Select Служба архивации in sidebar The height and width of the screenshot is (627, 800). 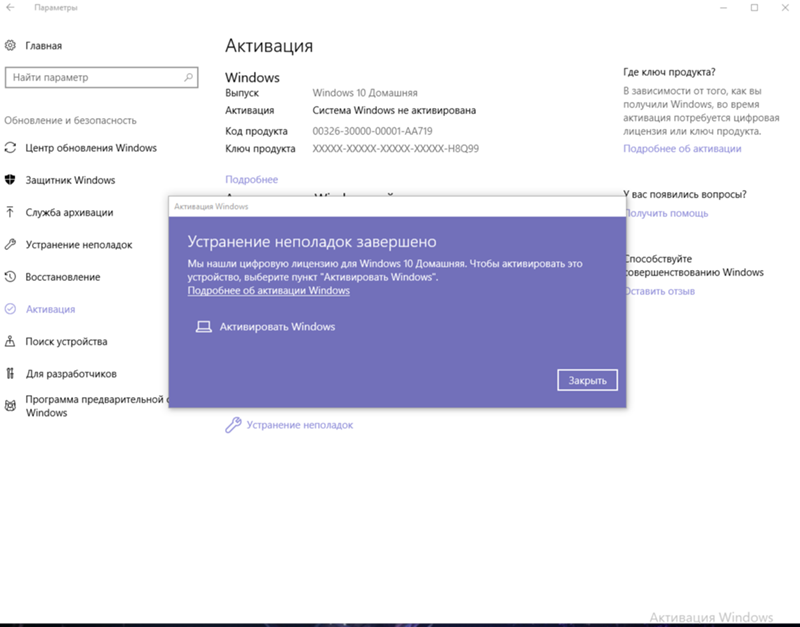tap(69, 212)
